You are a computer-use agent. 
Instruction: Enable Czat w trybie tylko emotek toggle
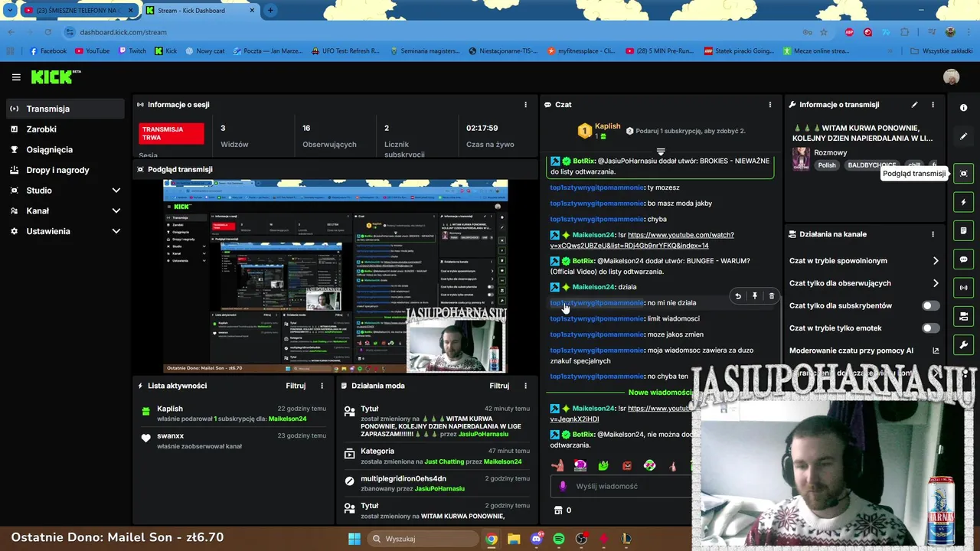point(930,328)
